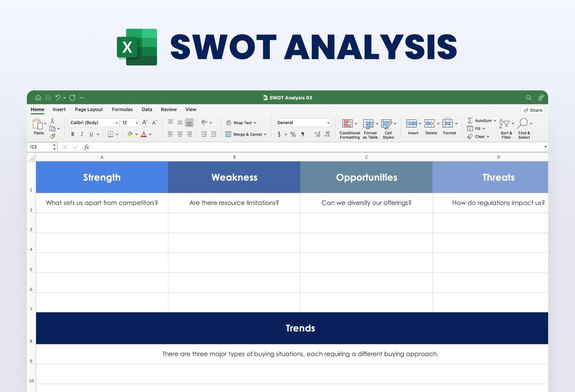Click the percent style icon
575x392 pixels.
click(293, 134)
